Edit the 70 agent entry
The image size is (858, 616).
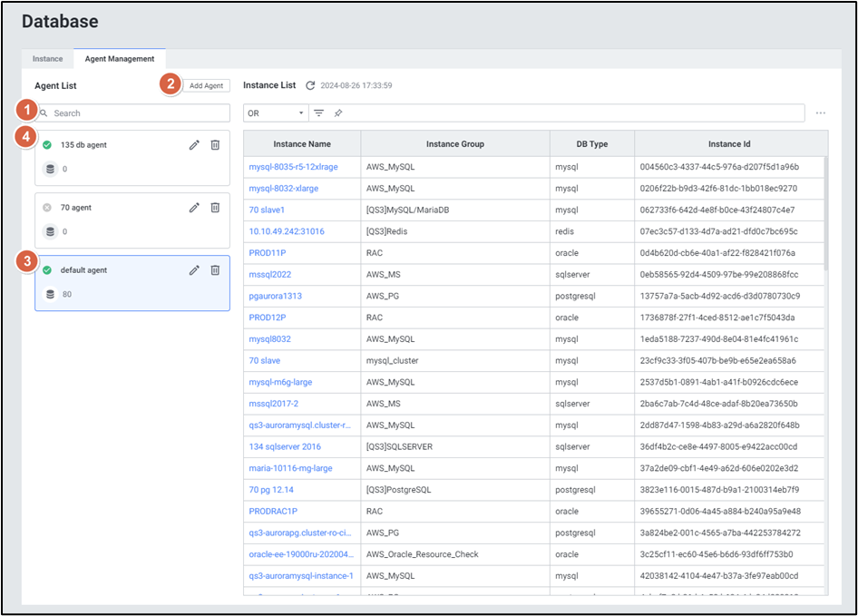[x=194, y=208]
